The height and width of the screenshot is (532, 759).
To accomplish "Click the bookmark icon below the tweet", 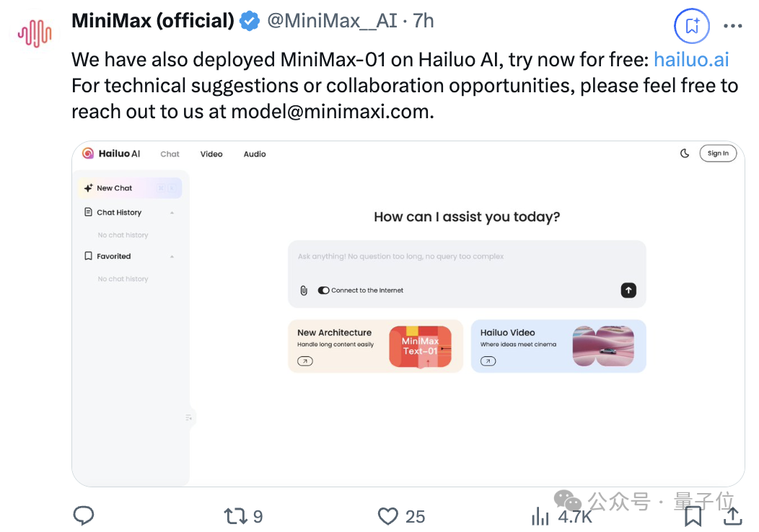I will [693, 515].
